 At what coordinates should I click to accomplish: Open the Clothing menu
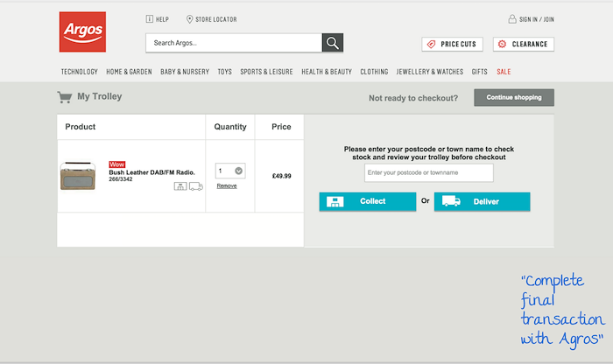click(x=374, y=72)
